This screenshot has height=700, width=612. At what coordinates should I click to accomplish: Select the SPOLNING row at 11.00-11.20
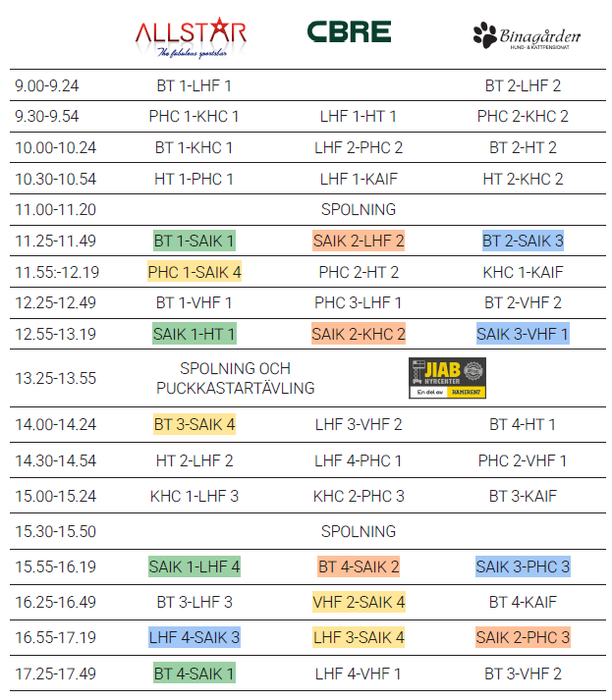click(359, 209)
